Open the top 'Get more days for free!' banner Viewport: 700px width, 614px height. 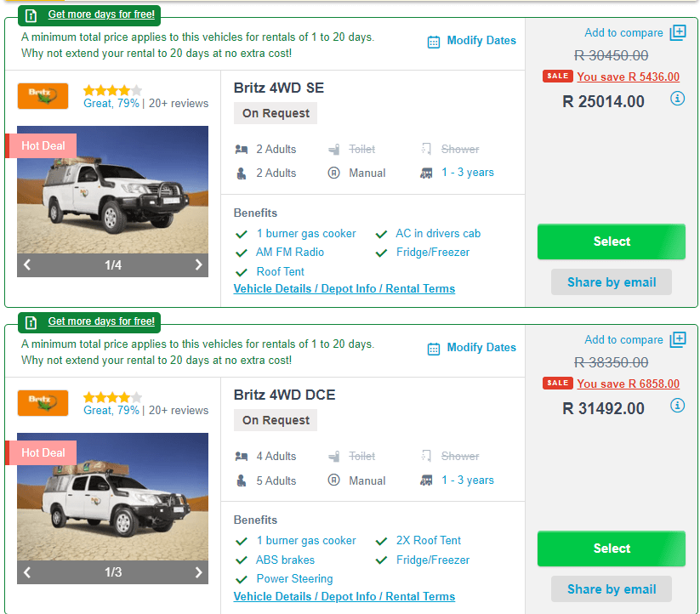point(101,14)
